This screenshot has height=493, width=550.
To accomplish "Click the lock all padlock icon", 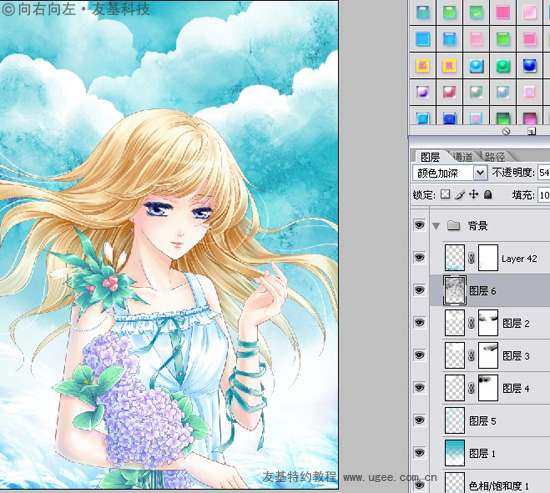I will tap(488, 194).
